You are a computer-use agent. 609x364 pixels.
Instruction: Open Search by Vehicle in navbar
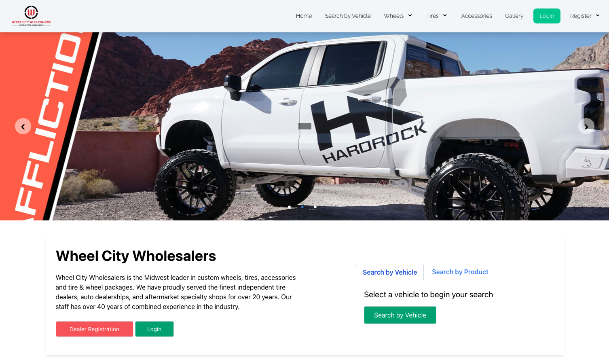point(348,16)
